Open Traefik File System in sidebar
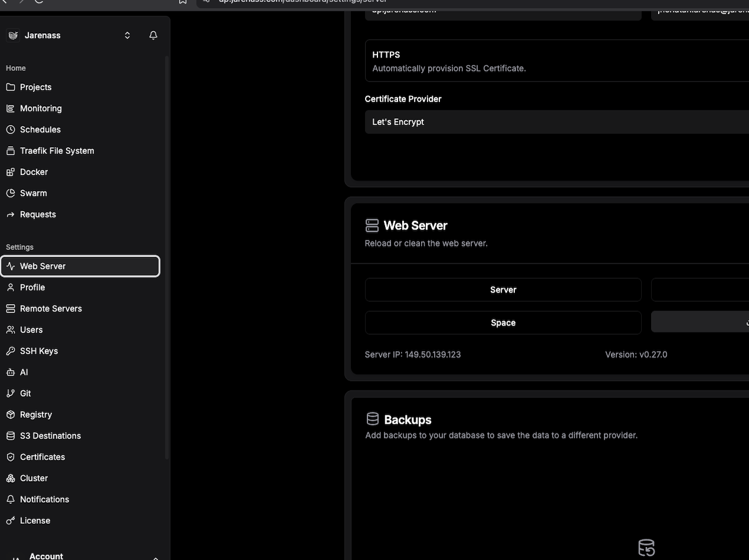This screenshot has width=749, height=560. click(x=57, y=151)
